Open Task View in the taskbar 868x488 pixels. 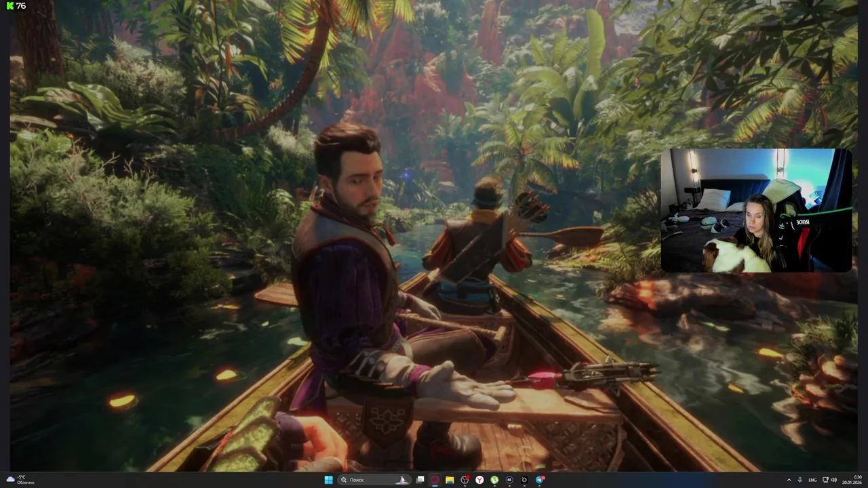point(420,480)
